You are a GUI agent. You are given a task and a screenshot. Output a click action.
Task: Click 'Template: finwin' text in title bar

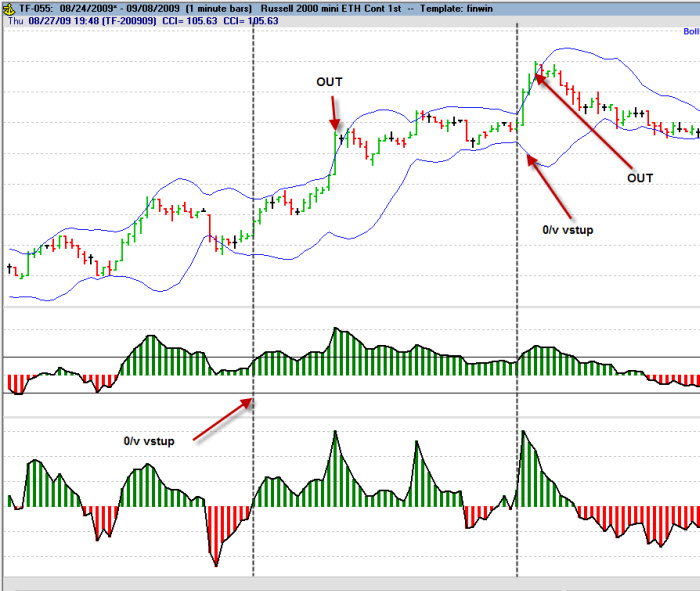[x=456, y=8]
